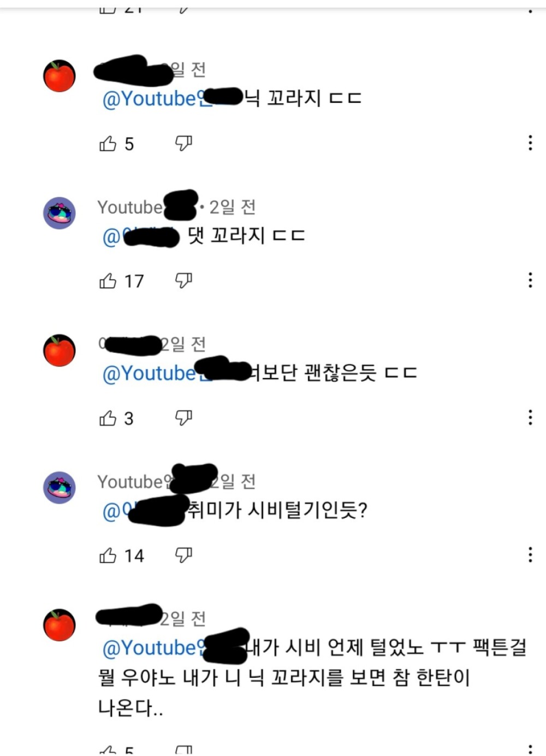This screenshot has height=756, width=546.
Task: Tap tomato avatar beside 닉 꼬라지 comment
Action: [59, 76]
